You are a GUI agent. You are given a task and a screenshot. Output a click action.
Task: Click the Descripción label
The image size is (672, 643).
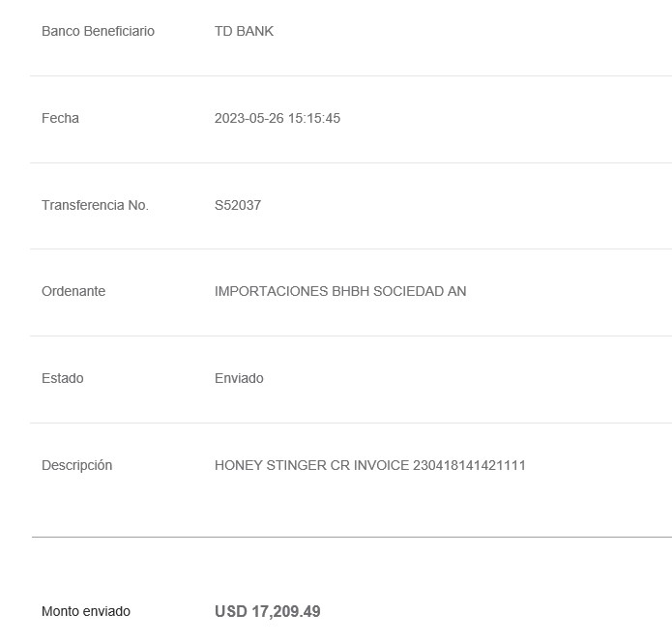tap(76, 465)
